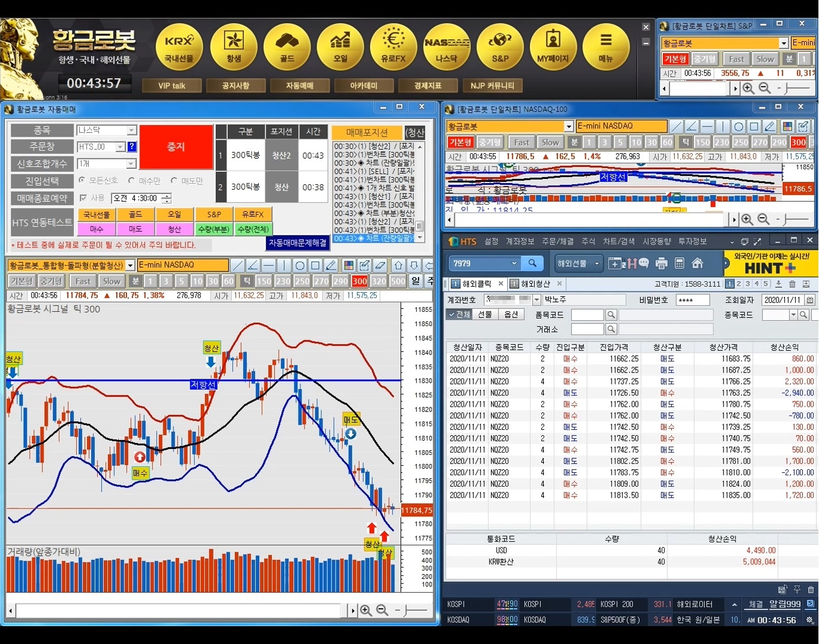This screenshot has height=644, width=819.
Task: Zoom in on the main NASDAQ chart
Action: [x=366, y=611]
